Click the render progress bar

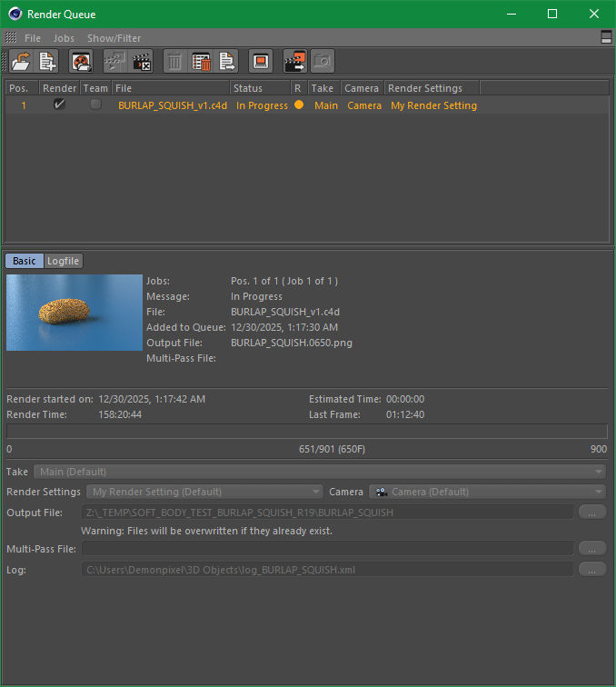(x=307, y=432)
